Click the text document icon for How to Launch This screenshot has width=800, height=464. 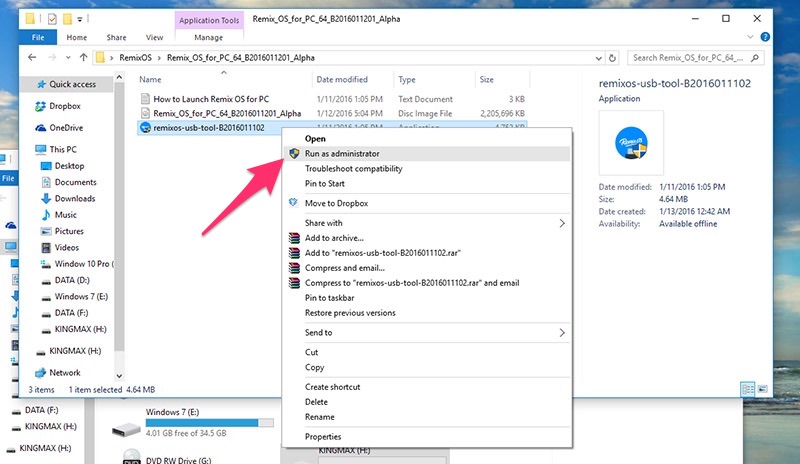(145, 99)
